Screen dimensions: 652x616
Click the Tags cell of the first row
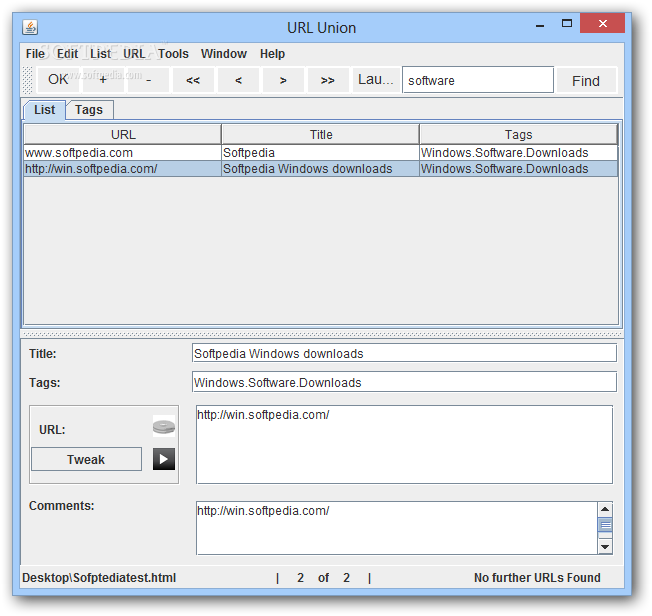coord(519,153)
